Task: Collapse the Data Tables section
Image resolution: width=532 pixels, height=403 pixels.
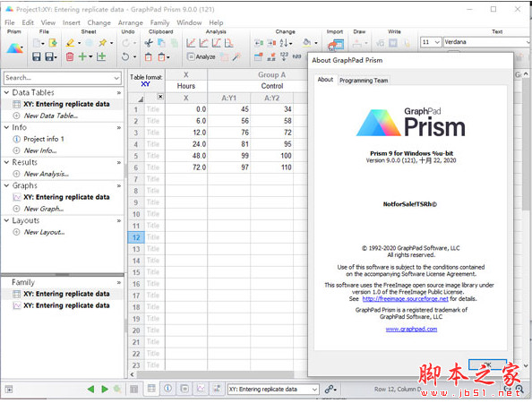Action: click(x=6, y=92)
